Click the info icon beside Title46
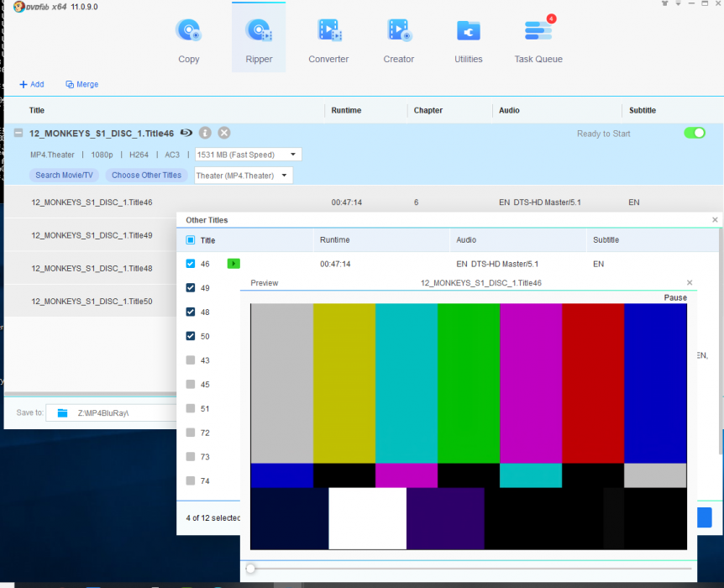Viewport: 724px width, 588px height. tap(205, 133)
